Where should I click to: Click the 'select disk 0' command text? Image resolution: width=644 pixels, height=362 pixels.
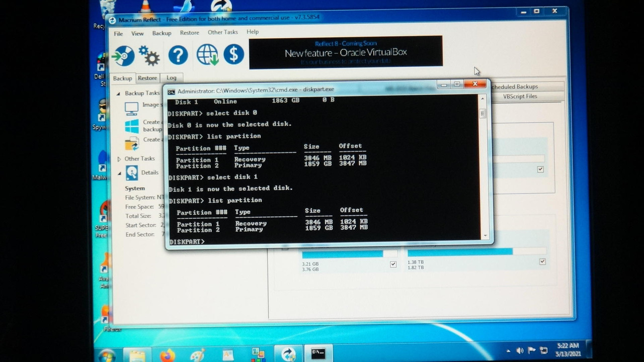coord(231,113)
